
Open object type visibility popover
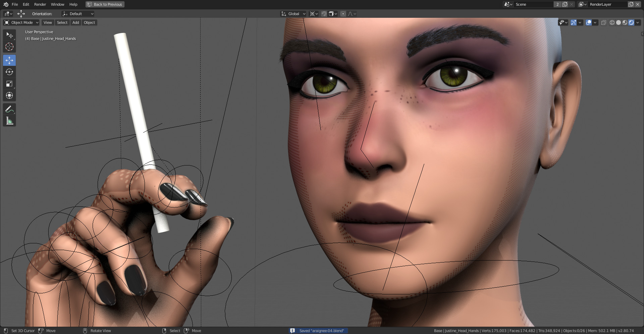click(x=563, y=22)
